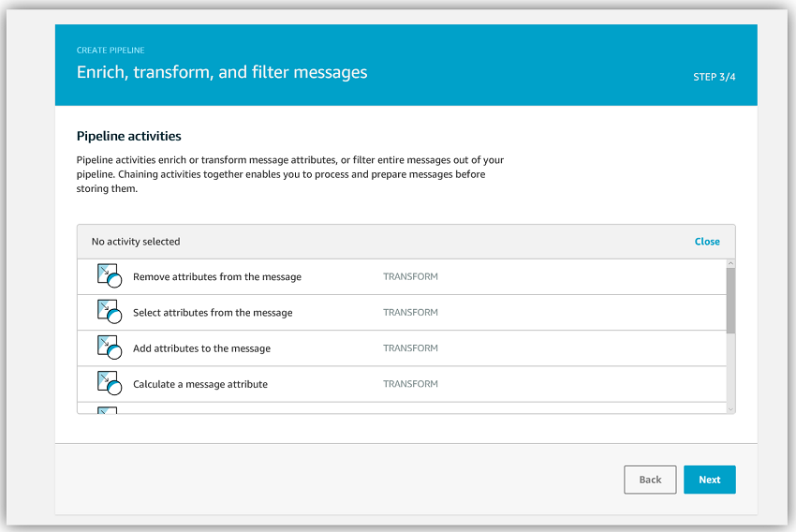
Task: Click the STEP 3/4 indicator in the header
Action: tap(714, 77)
